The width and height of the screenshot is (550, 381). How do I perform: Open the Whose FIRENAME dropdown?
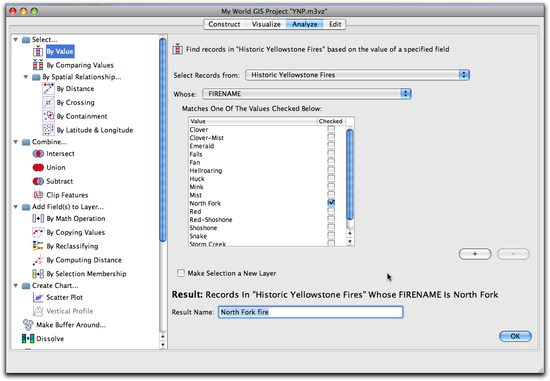tap(307, 94)
